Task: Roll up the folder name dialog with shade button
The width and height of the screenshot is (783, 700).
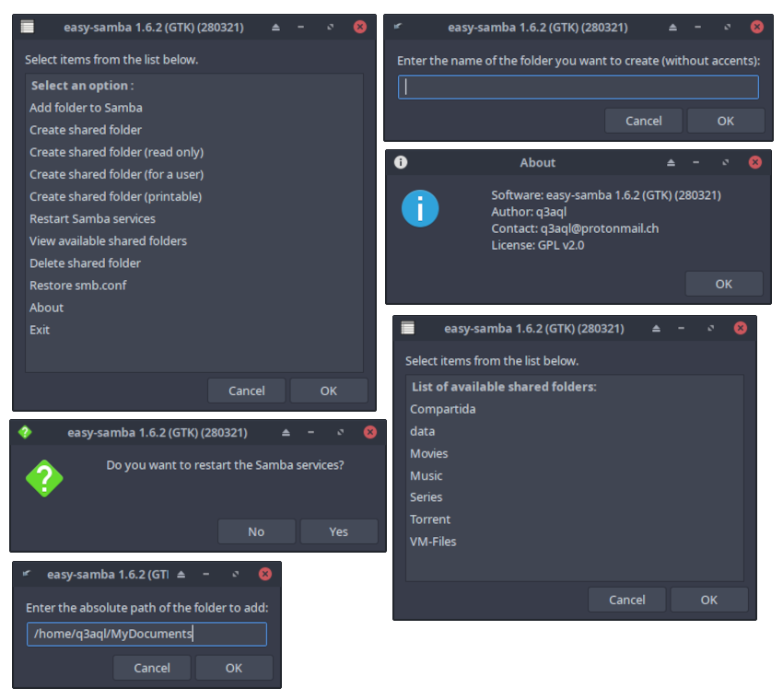Action: point(672,27)
